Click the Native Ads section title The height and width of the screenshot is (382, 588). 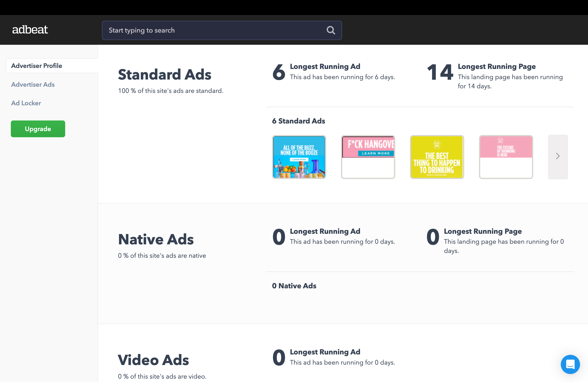[x=156, y=239]
